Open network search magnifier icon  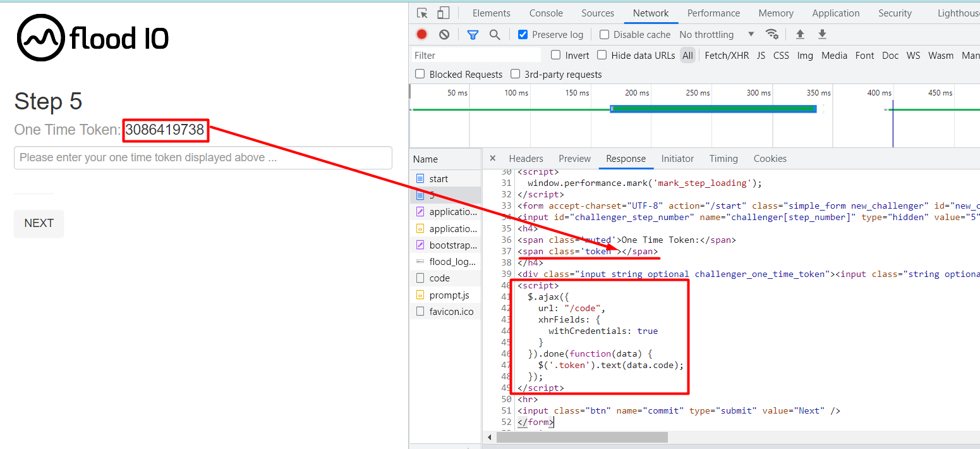click(495, 34)
